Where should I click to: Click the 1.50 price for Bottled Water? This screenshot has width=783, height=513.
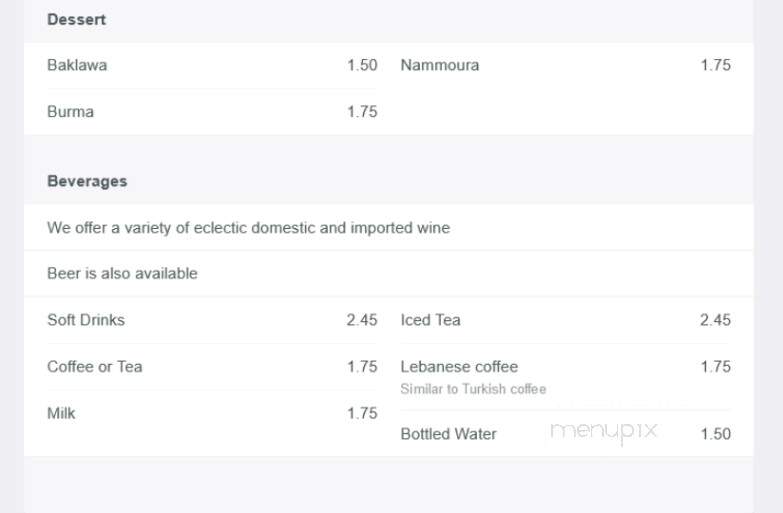[x=716, y=434]
